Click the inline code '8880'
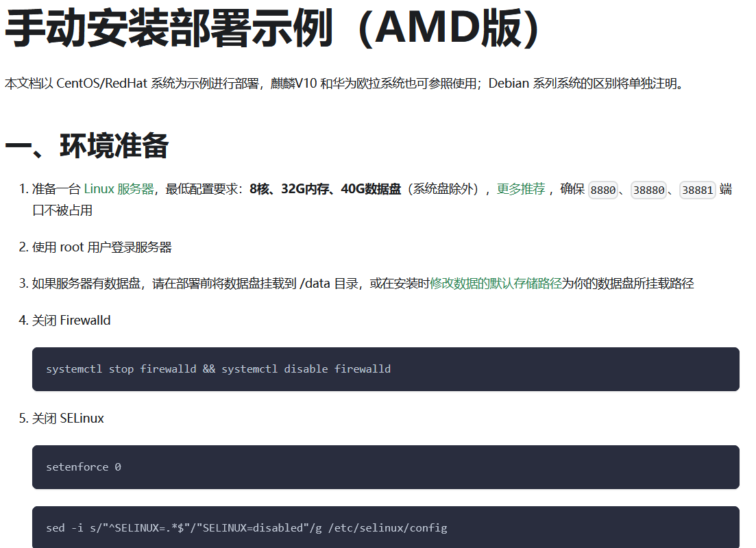756x548 pixels. click(602, 190)
